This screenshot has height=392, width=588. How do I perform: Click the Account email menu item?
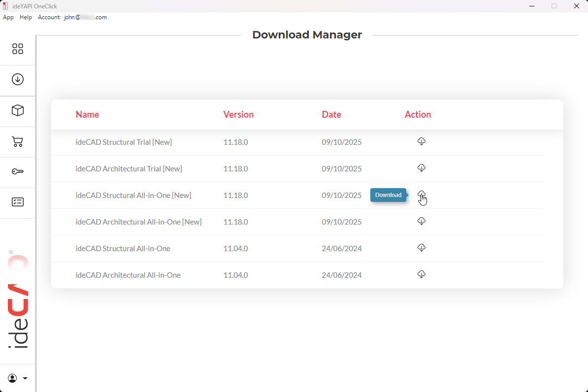pyautogui.click(x=72, y=17)
